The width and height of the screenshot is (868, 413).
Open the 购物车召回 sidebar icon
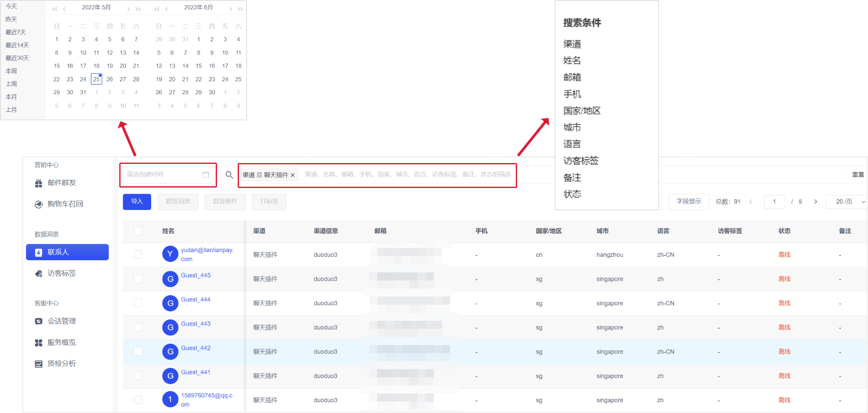click(x=39, y=204)
